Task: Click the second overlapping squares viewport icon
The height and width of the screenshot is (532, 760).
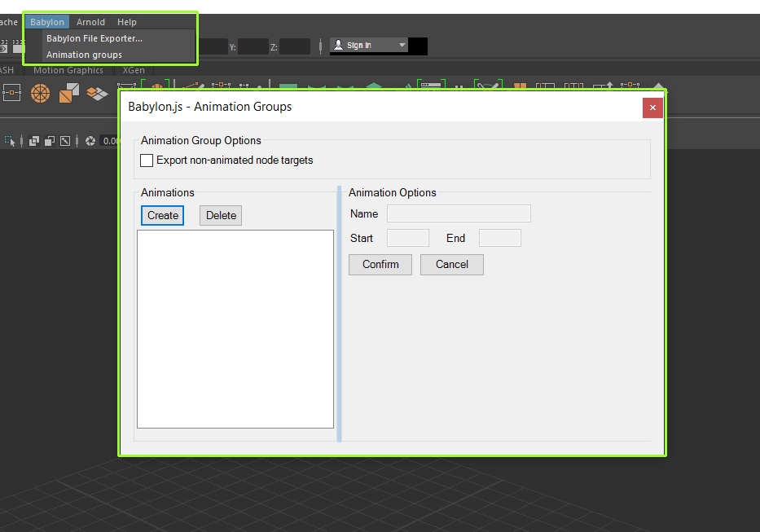Action: [x=50, y=141]
